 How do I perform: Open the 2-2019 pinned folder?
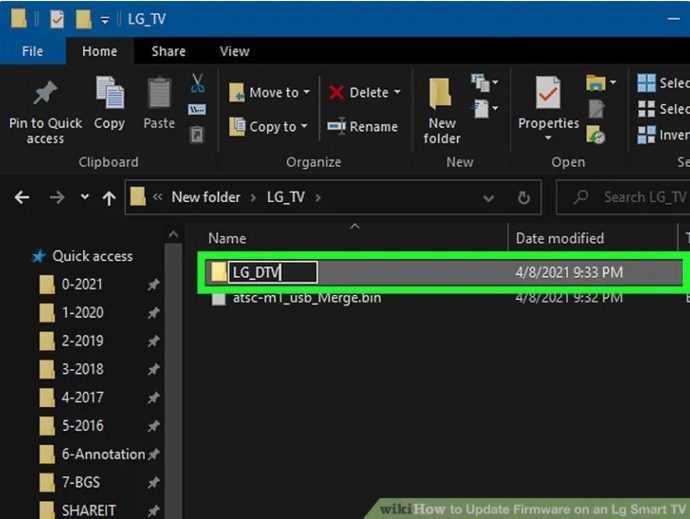click(82, 341)
